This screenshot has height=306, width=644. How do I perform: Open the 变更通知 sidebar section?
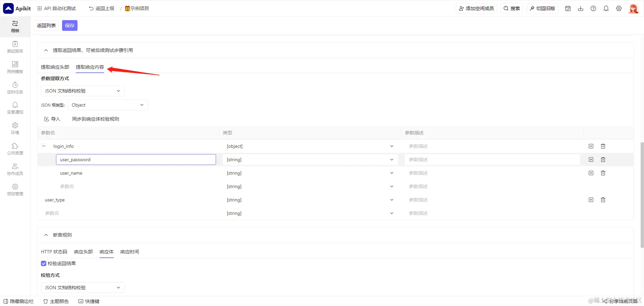(15, 108)
